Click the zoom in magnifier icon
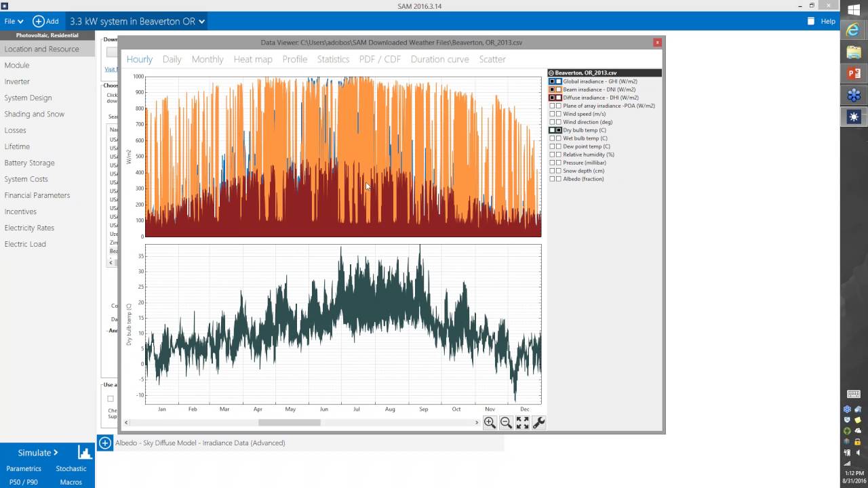868x488 pixels. [x=490, y=423]
